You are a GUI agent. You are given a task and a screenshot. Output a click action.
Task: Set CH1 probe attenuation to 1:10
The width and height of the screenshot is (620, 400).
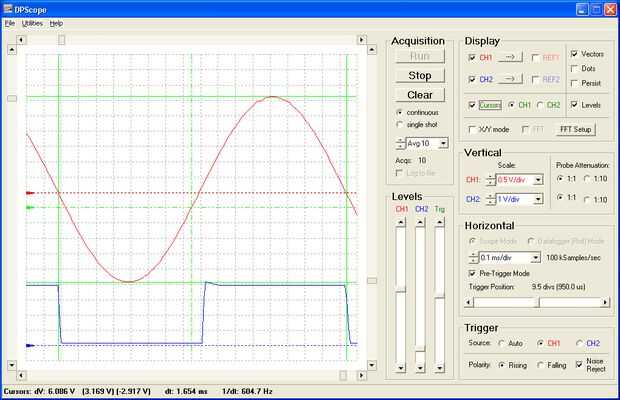coord(588,179)
